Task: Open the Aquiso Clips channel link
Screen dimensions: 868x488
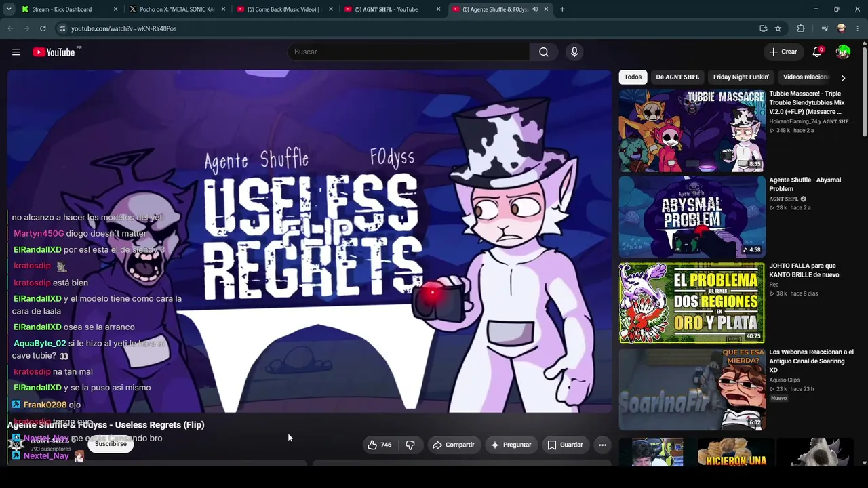Action: tap(785, 380)
